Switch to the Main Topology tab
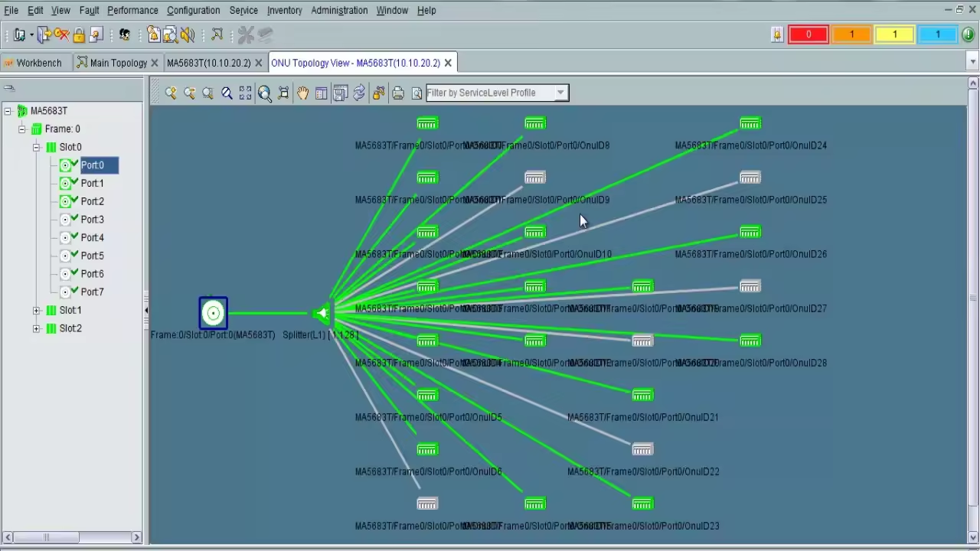Image resolution: width=980 pixels, height=551 pixels. point(118,63)
